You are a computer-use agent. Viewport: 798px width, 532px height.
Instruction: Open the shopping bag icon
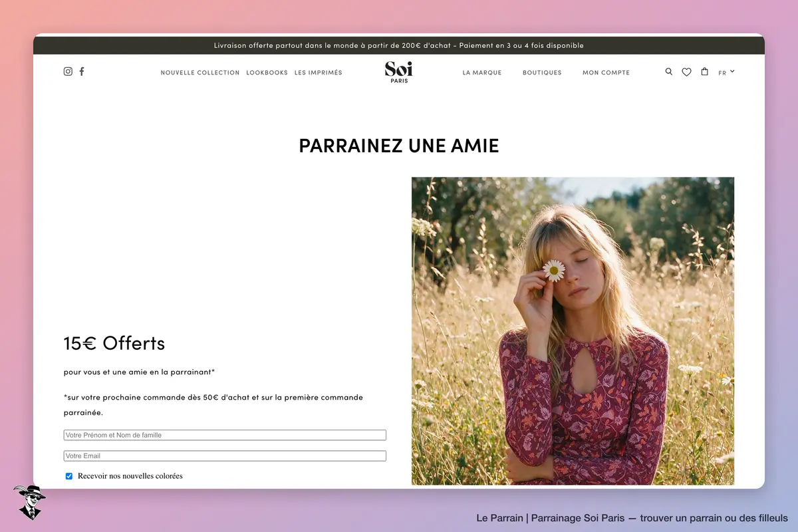click(705, 72)
